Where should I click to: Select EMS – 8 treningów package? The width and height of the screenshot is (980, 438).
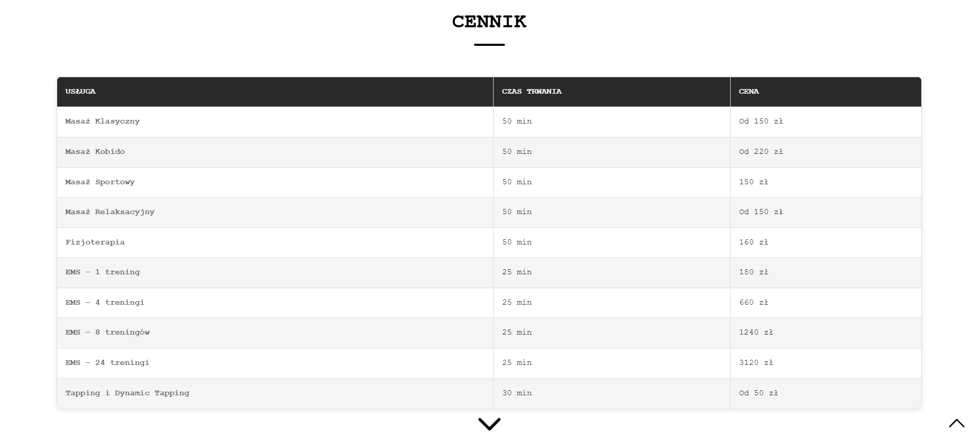coord(108,332)
